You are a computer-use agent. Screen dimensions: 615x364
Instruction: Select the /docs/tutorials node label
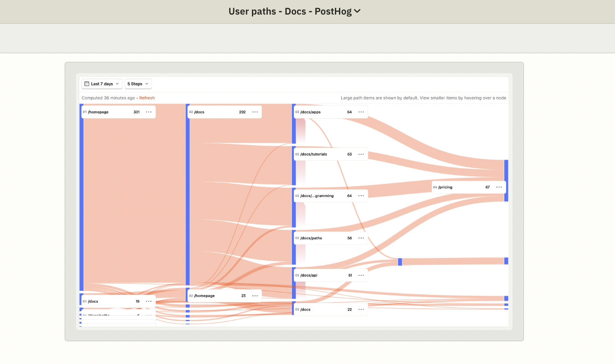tap(313, 154)
